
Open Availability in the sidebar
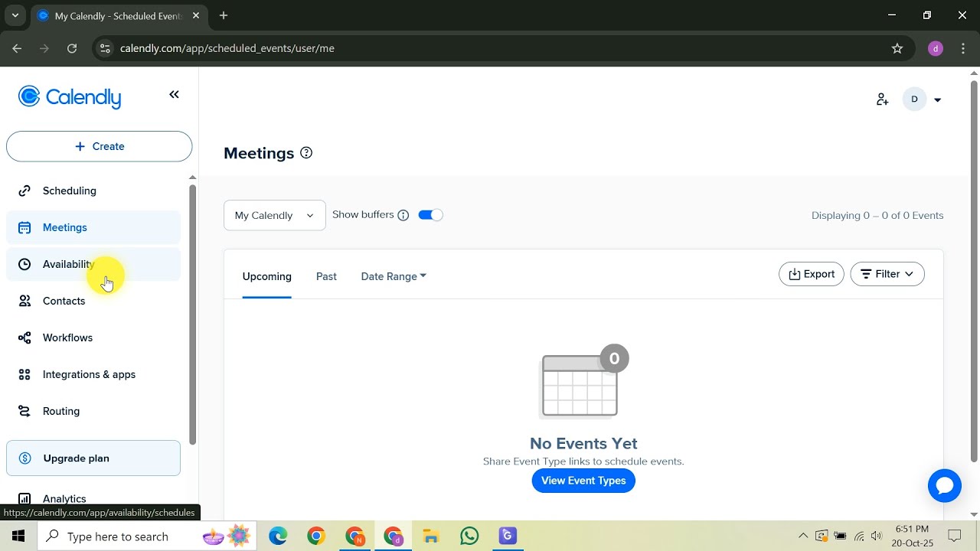pos(93,264)
